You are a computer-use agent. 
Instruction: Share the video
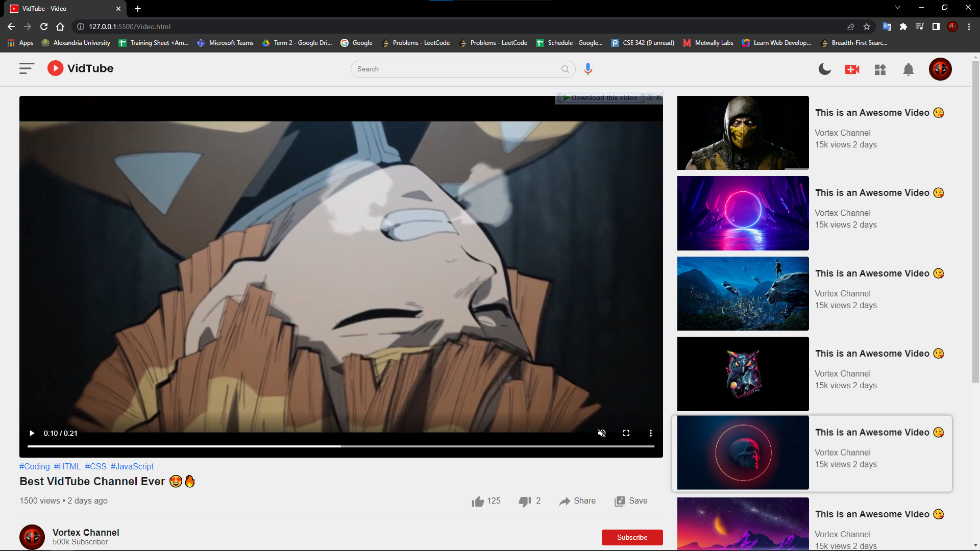(x=577, y=501)
